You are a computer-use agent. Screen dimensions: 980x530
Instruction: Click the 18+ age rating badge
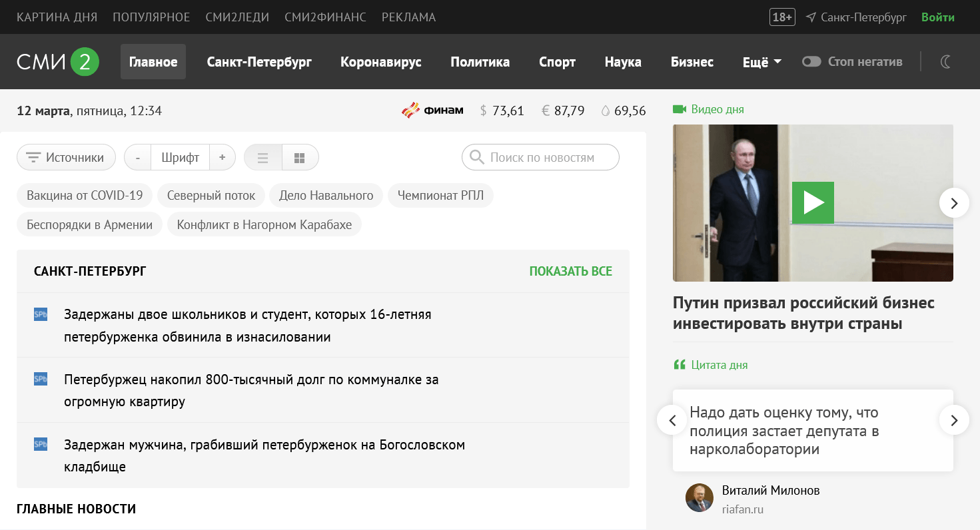781,17
